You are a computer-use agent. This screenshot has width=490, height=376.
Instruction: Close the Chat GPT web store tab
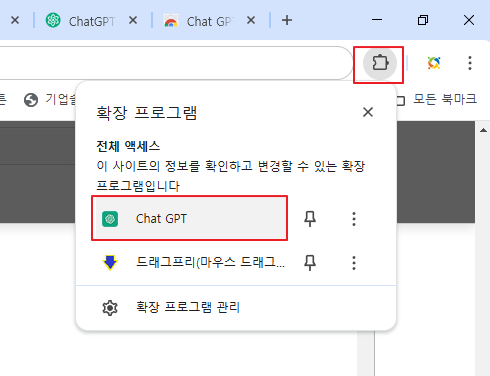tap(251, 21)
